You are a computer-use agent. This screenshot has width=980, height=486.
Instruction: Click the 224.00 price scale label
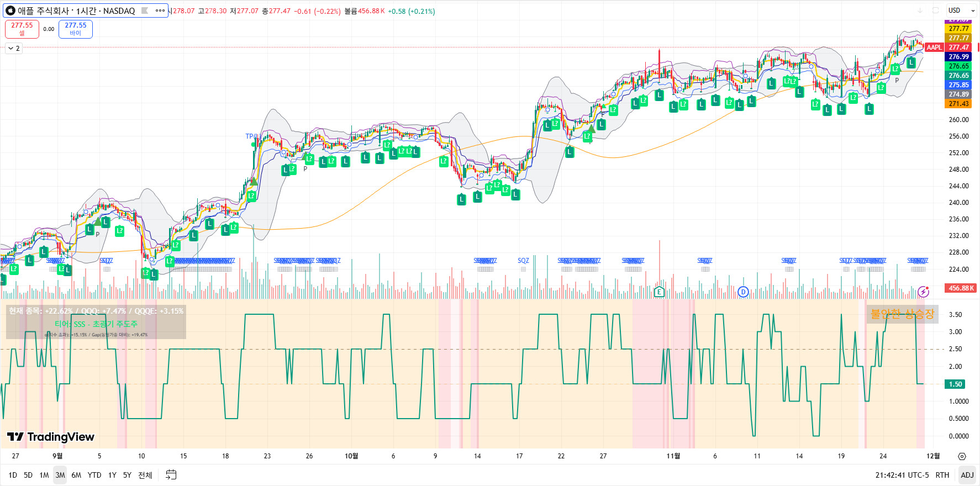(959, 270)
